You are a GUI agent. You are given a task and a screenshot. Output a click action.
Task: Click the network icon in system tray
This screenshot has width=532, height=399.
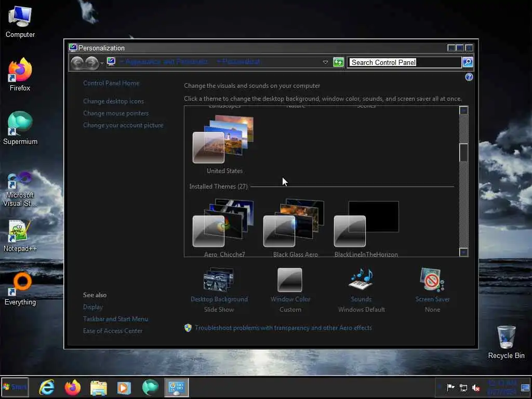(x=463, y=388)
